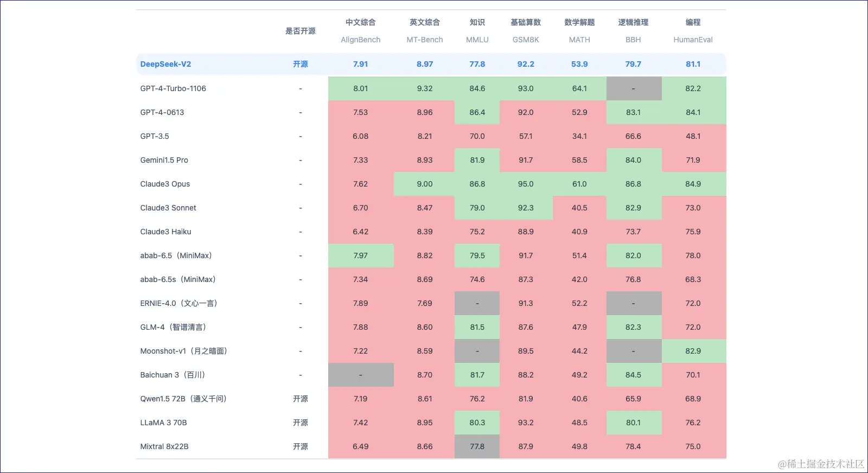This screenshot has height=473, width=868.
Task: Select the HumanEval column header
Action: pyautogui.click(x=693, y=40)
